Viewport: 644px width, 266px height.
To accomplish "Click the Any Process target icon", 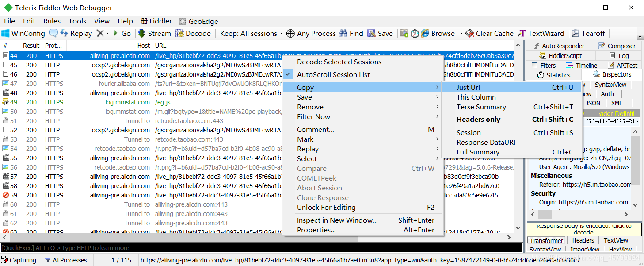I will coord(290,33).
